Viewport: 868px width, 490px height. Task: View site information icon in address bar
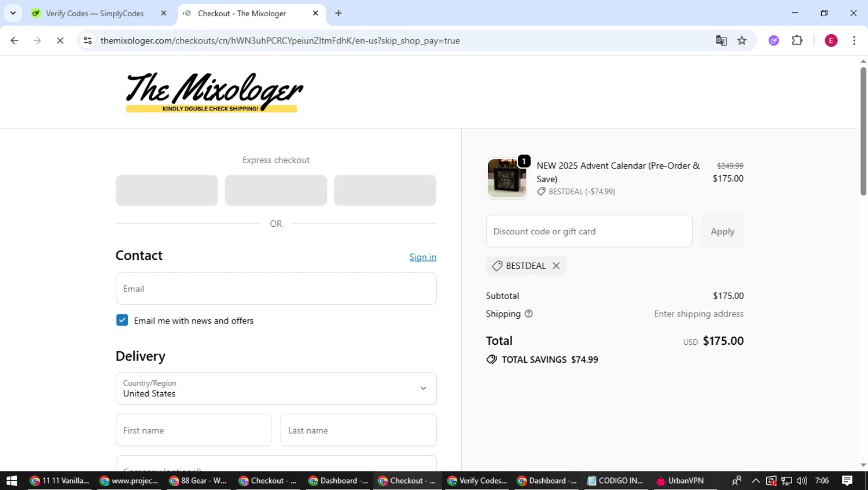tap(87, 40)
